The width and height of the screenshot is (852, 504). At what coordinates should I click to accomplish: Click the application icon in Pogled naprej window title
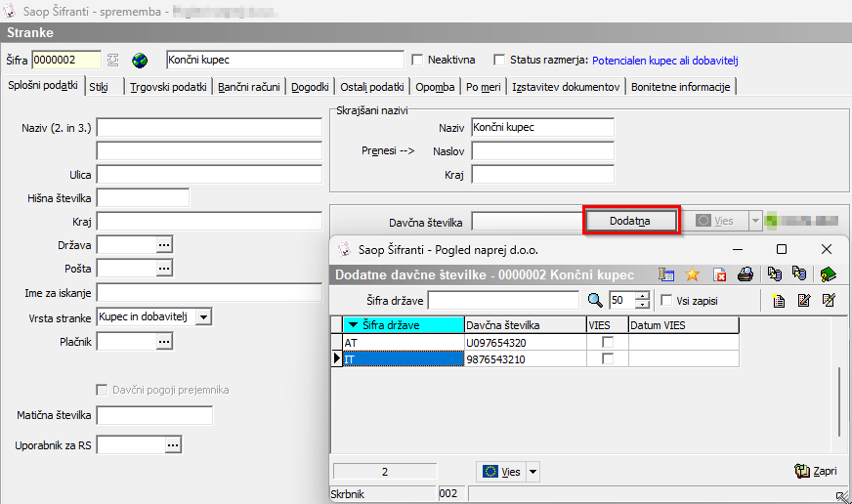(x=345, y=250)
